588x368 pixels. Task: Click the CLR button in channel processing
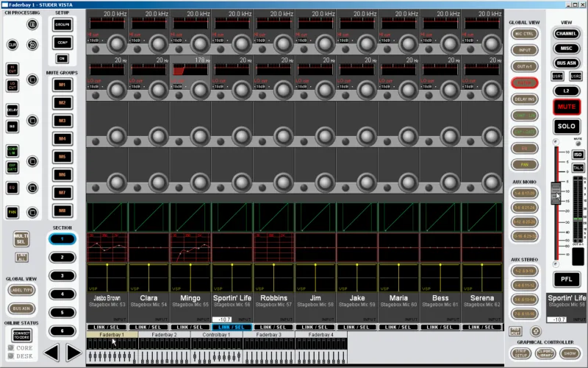click(12, 45)
